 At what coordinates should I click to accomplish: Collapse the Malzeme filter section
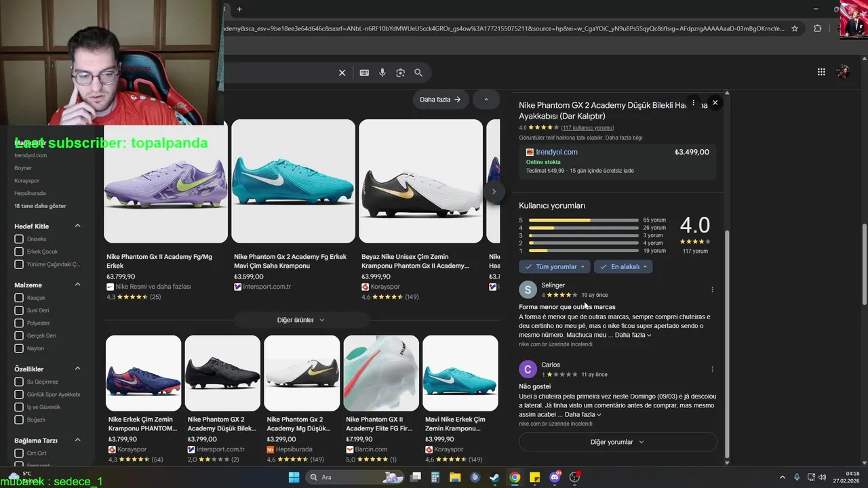(x=77, y=285)
